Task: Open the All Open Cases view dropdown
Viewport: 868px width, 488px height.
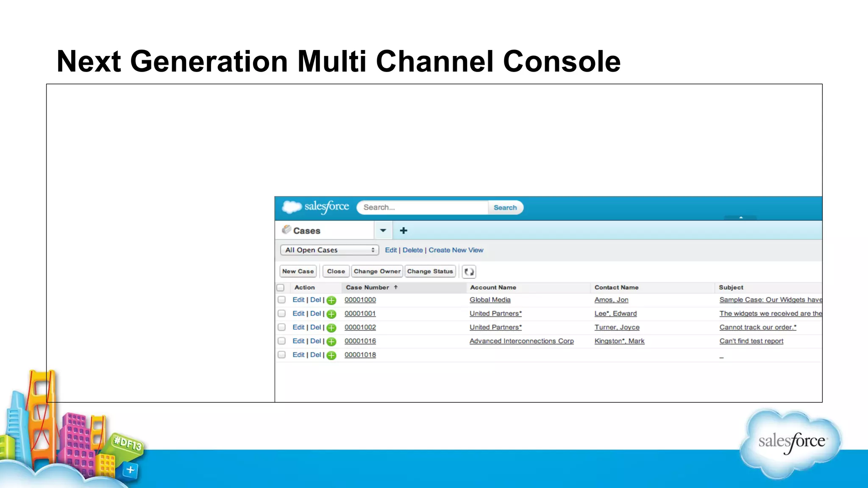Action: click(329, 250)
